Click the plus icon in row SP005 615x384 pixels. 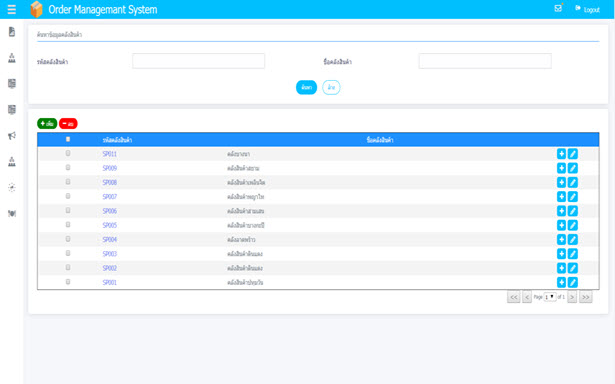pos(561,225)
